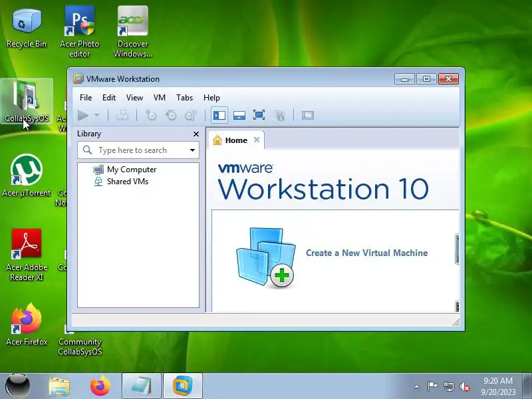
Task: Click Create a New Virtual Machine link
Action: (367, 253)
